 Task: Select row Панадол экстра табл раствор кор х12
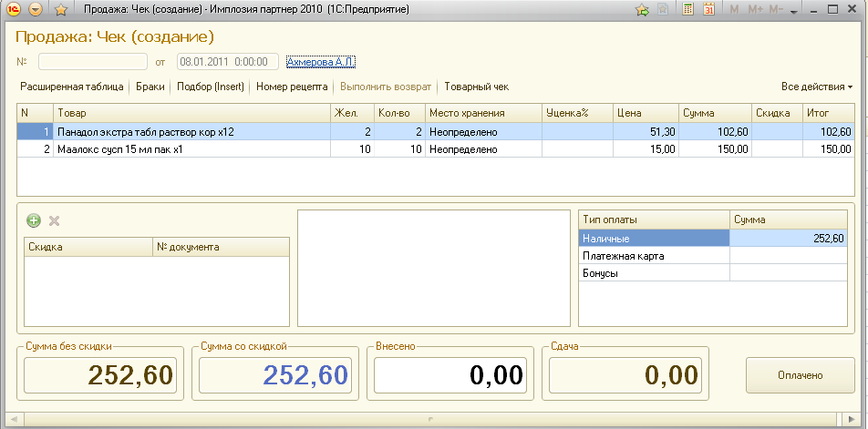(437, 131)
